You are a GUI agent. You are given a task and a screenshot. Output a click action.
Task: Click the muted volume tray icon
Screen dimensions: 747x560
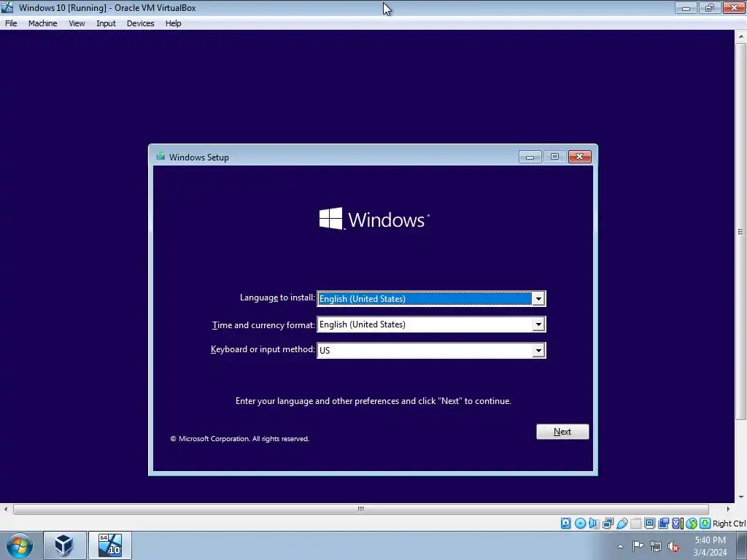click(673, 546)
